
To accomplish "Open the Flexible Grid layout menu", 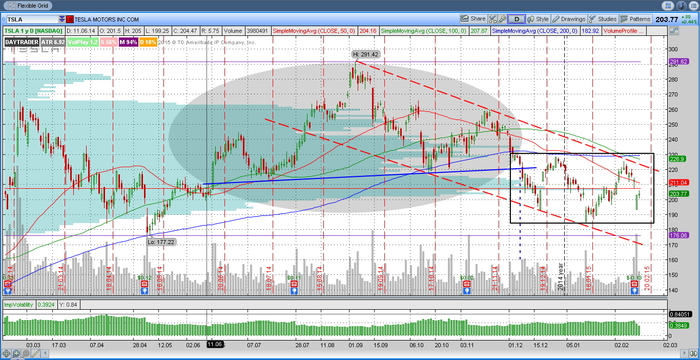I will click(x=29, y=6).
